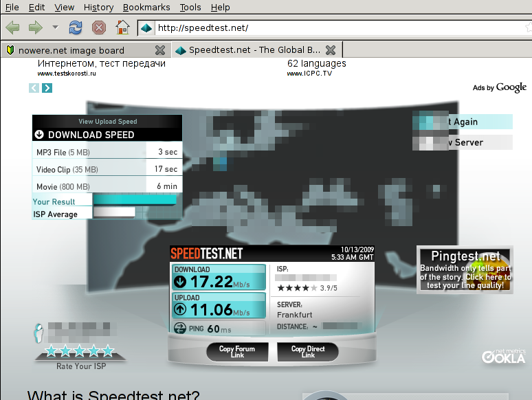The width and height of the screenshot is (532, 400).
Task: Switch to the Speedtest.net tab
Action: click(x=257, y=50)
